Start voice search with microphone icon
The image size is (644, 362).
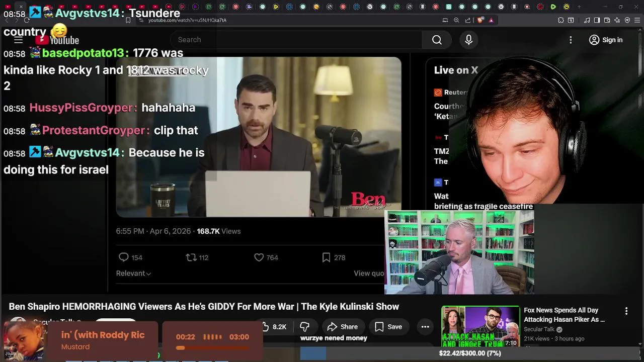(468, 40)
